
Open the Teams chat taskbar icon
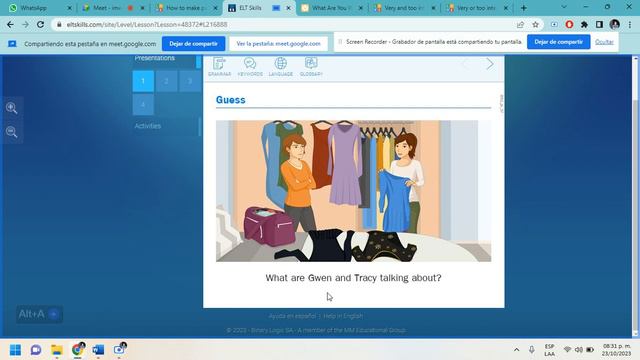[36, 350]
